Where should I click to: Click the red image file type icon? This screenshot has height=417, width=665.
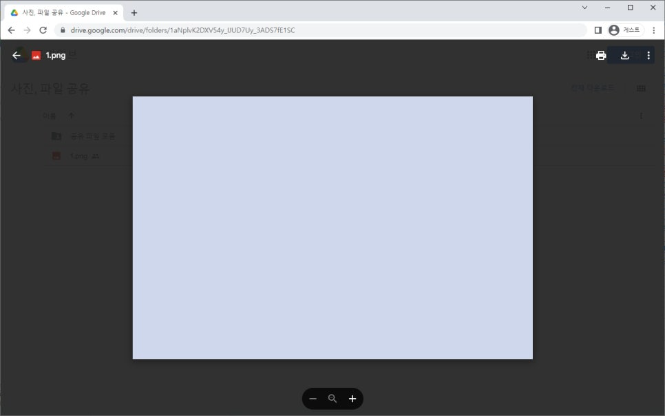pos(36,55)
